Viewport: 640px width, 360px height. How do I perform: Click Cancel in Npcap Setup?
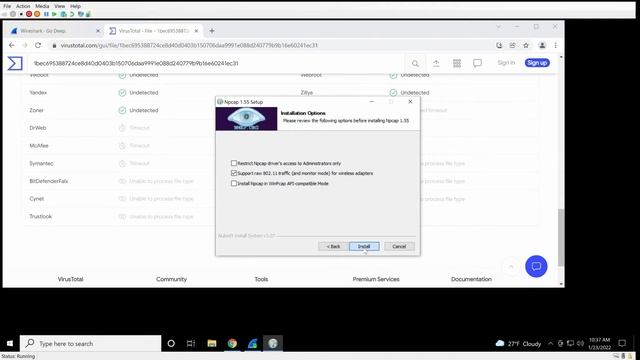click(x=399, y=246)
